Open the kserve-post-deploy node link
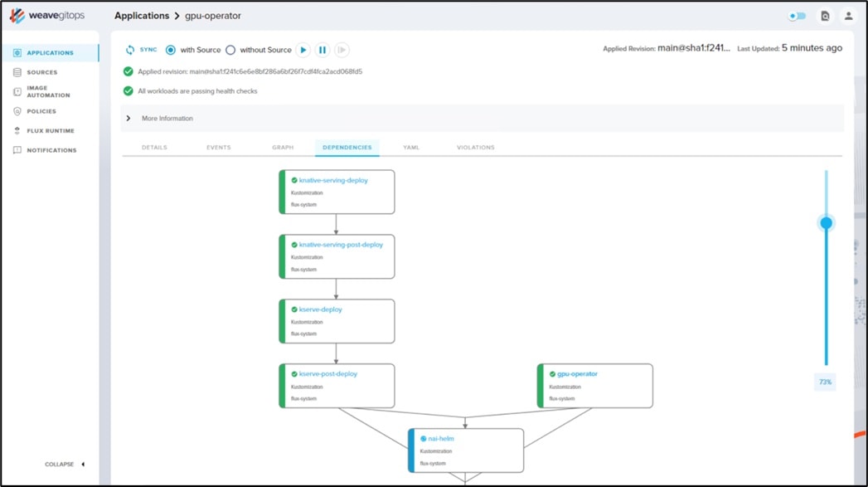 328,373
